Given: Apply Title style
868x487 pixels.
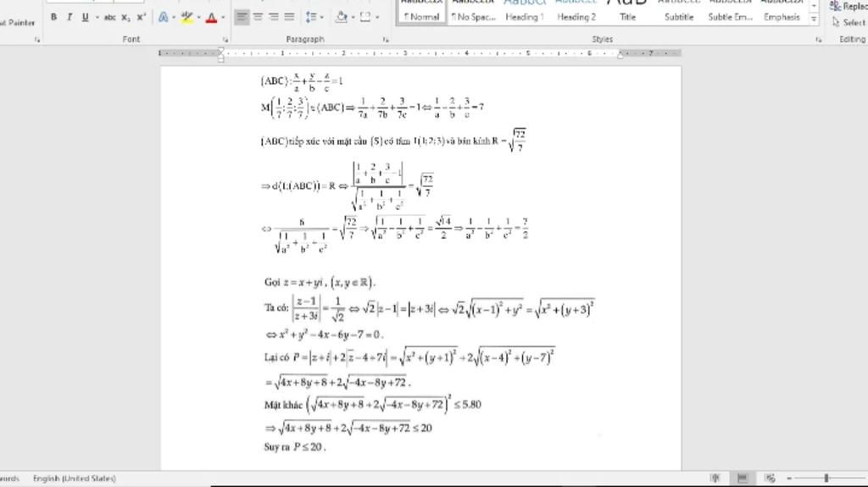Looking at the screenshot, I should pos(628,12).
